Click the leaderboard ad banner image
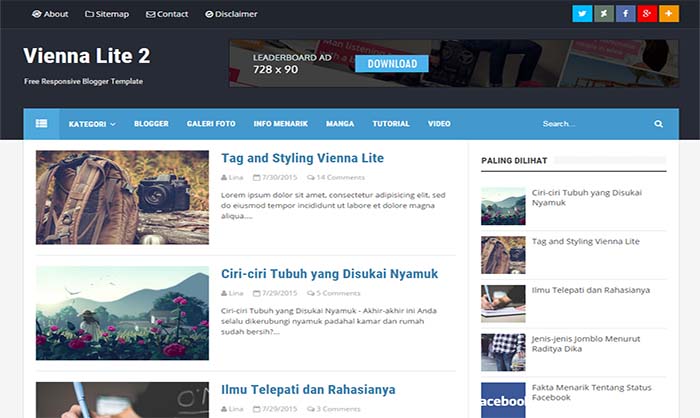 [x=454, y=63]
